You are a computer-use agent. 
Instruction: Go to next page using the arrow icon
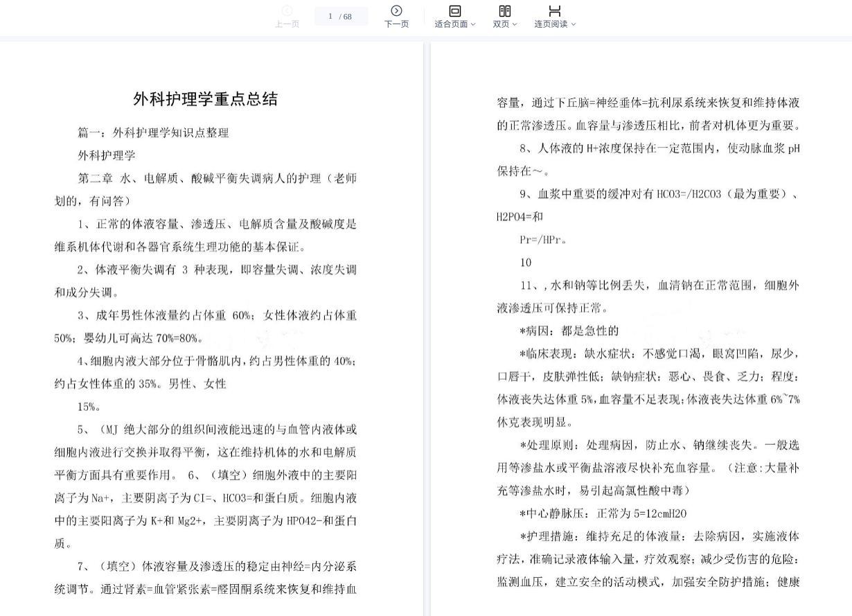coord(396,10)
